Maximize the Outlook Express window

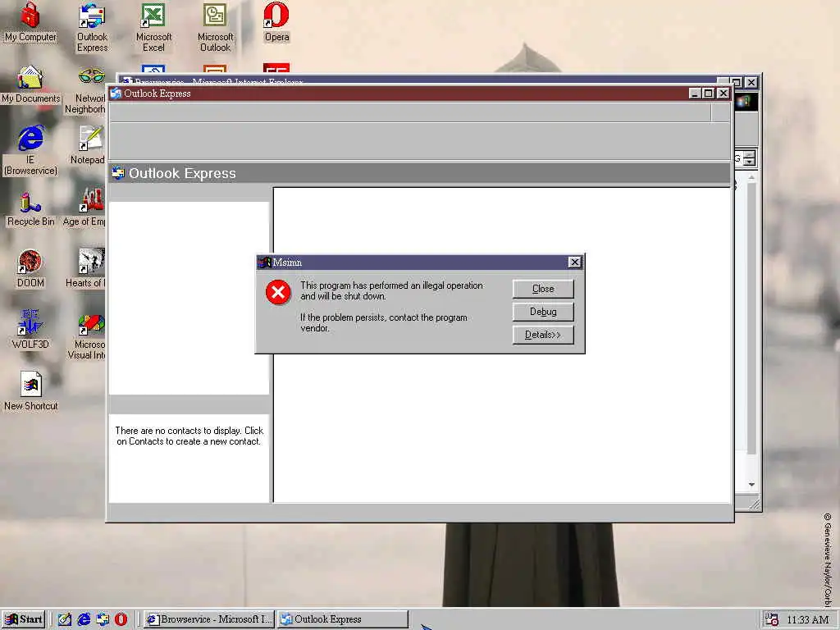(708, 94)
